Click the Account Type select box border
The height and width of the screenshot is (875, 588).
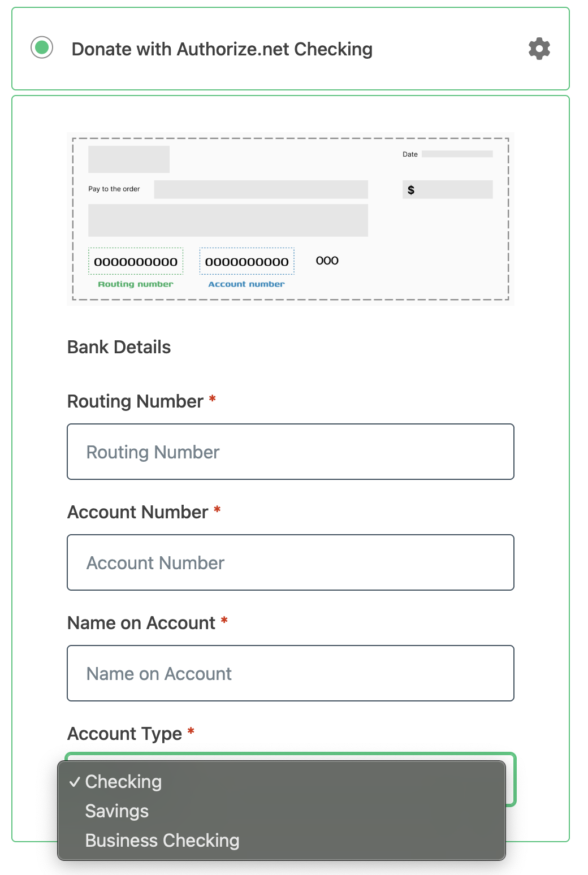coord(511,780)
